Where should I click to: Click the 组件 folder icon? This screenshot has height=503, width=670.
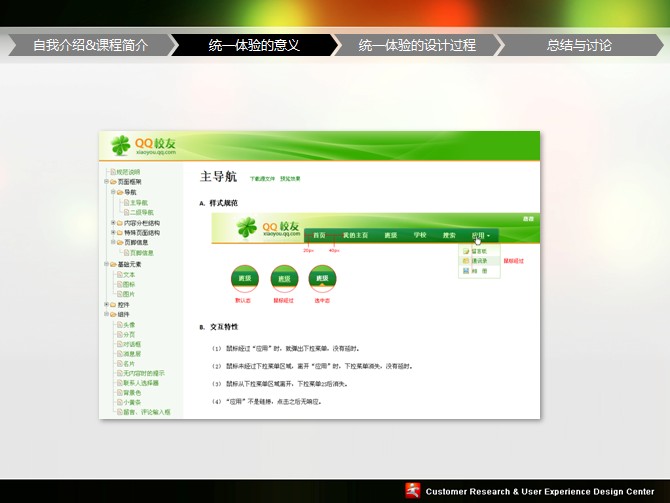pyautogui.click(x=113, y=315)
